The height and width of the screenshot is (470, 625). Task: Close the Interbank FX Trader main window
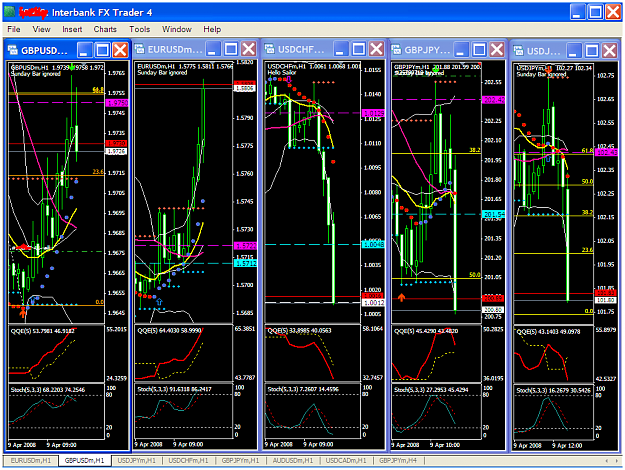pyautogui.click(x=613, y=12)
